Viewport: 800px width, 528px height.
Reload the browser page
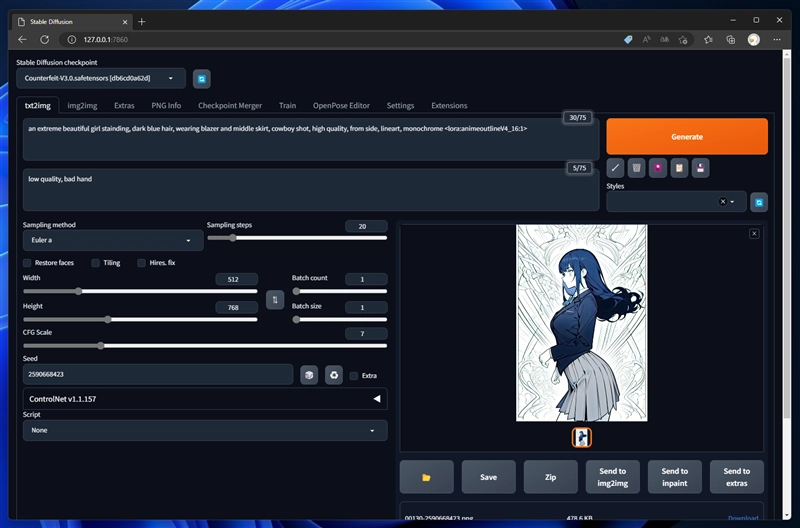44,39
